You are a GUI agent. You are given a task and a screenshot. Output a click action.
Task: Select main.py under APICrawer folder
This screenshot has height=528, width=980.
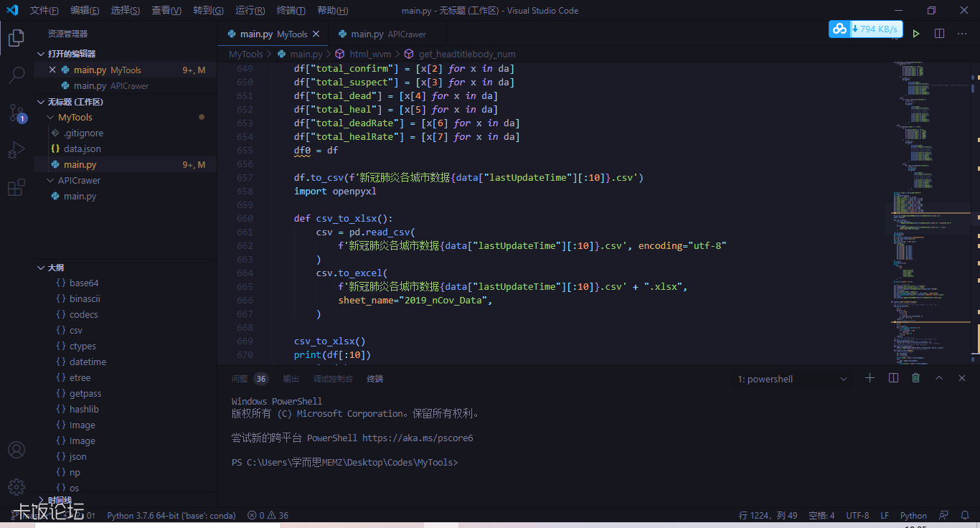(125, 196)
